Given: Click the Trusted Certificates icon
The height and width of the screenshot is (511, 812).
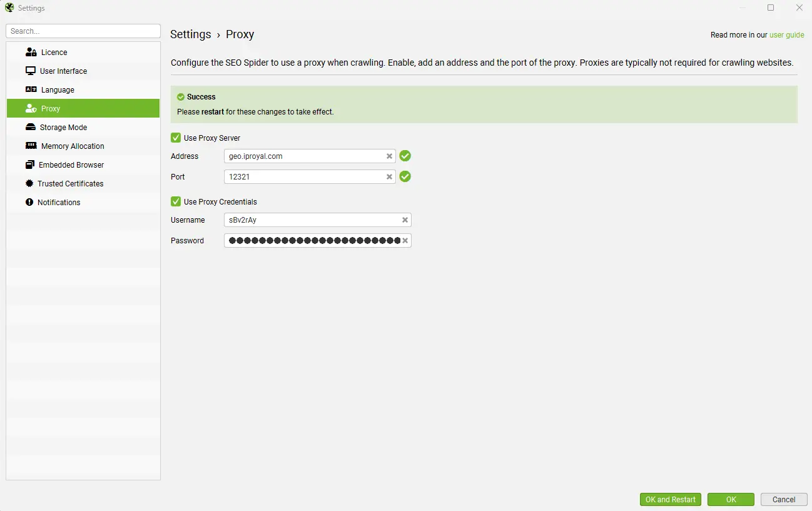Looking at the screenshot, I should (29, 184).
